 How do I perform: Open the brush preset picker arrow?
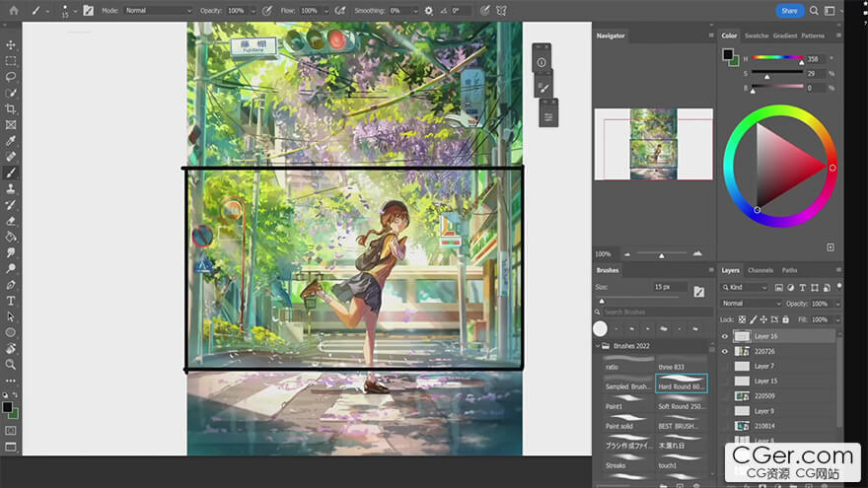click(x=75, y=11)
